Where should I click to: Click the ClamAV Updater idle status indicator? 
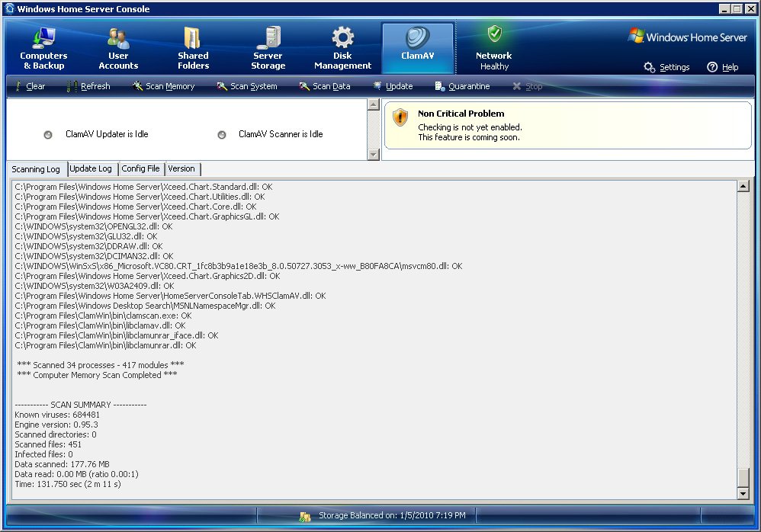coord(48,135)
